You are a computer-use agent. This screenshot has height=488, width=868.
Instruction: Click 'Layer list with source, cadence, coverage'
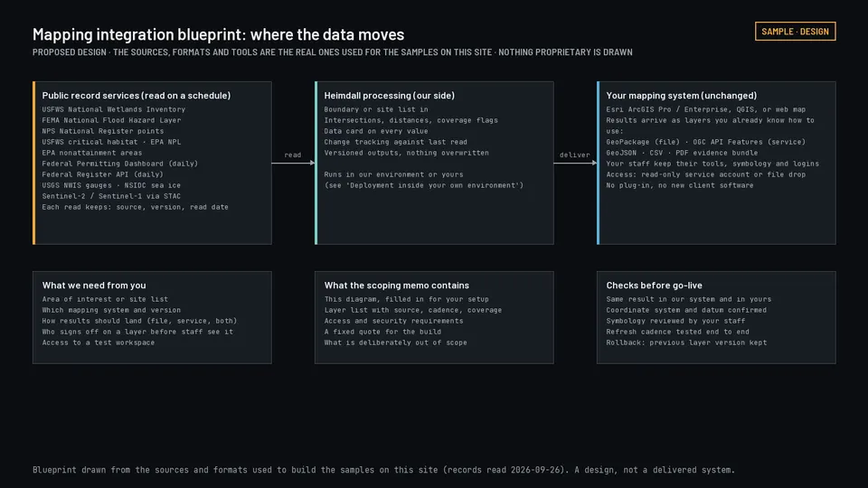[x=413, y=310]
